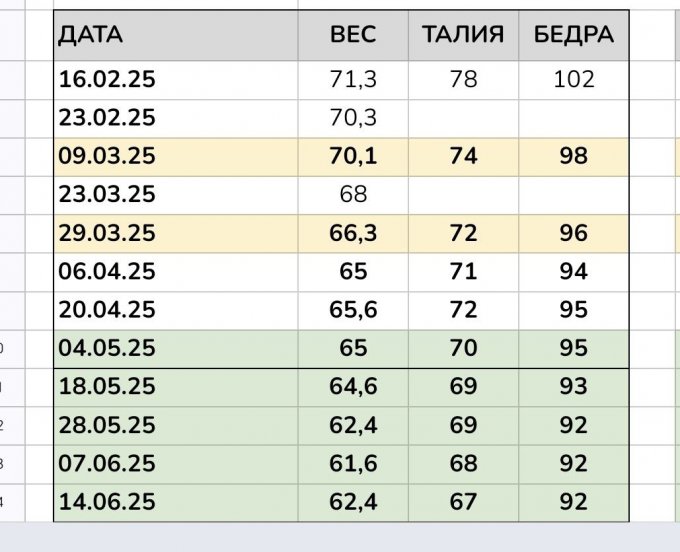
Task: Select the weight cell showing 64,6
Action: [353, 387]
